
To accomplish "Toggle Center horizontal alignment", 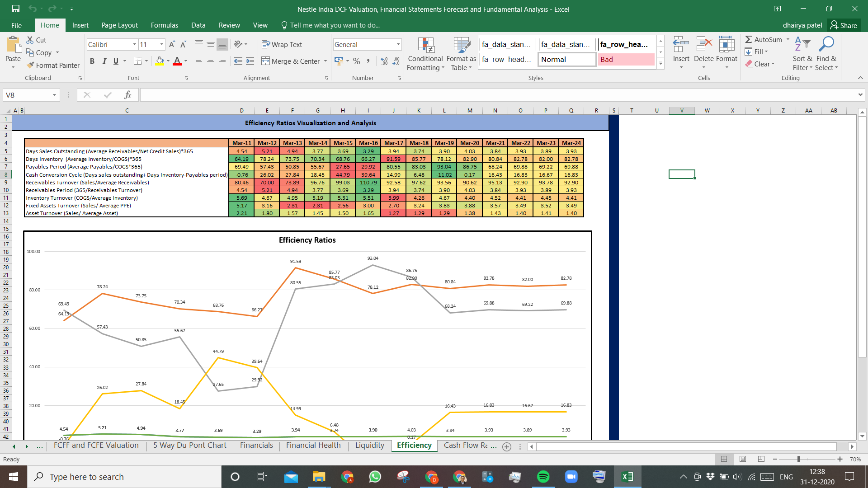I will tap(211, 61).
